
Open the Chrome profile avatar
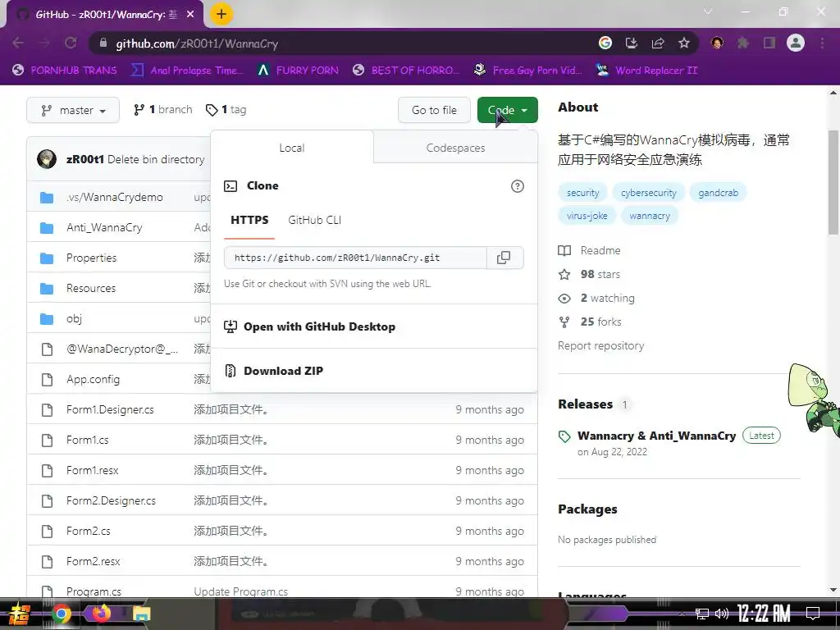(796, 43)
